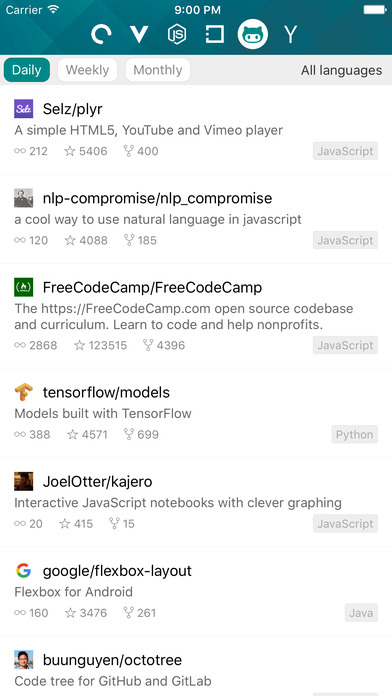
Task: Select the Node.js hexagon icon
Action: click(177, 34)
